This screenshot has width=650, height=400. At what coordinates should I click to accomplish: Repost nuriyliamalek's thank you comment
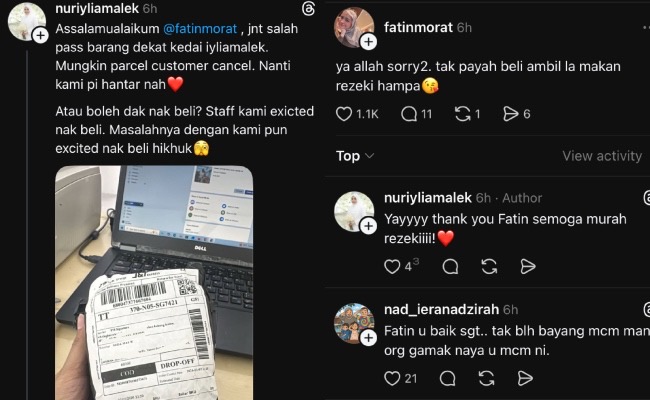tap(489, 267)
